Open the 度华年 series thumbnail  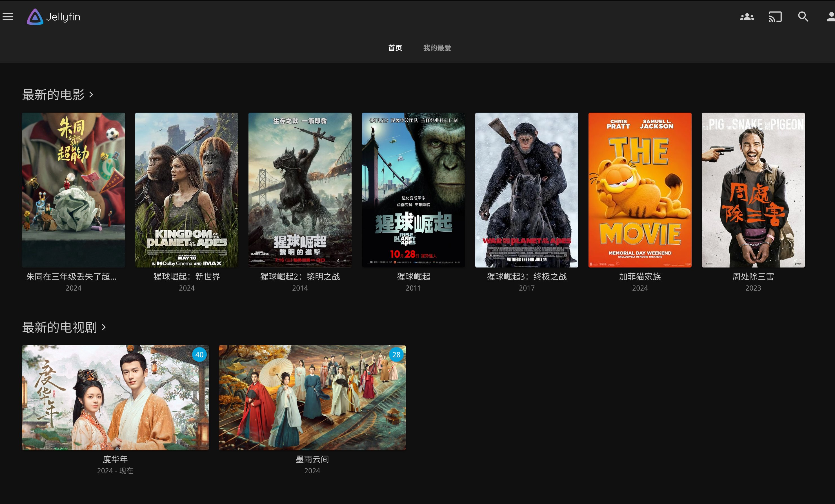[x=115, y=398]
